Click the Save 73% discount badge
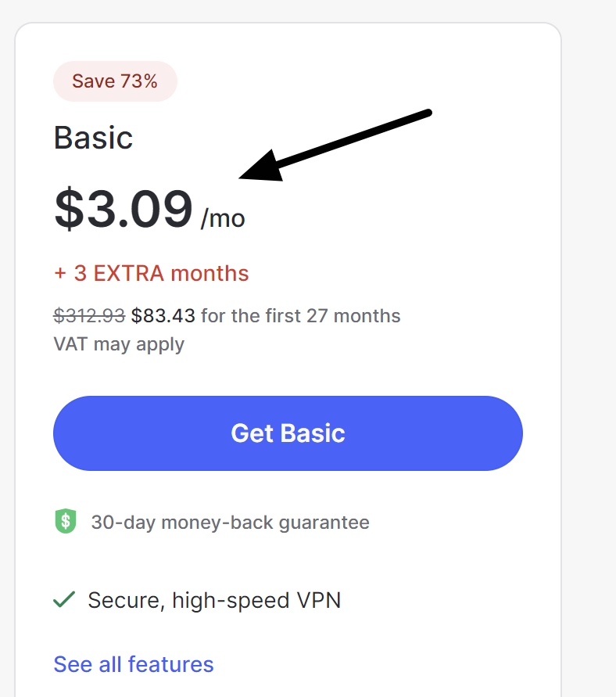Screen dimensions: 616x697 tap(115, 81)
